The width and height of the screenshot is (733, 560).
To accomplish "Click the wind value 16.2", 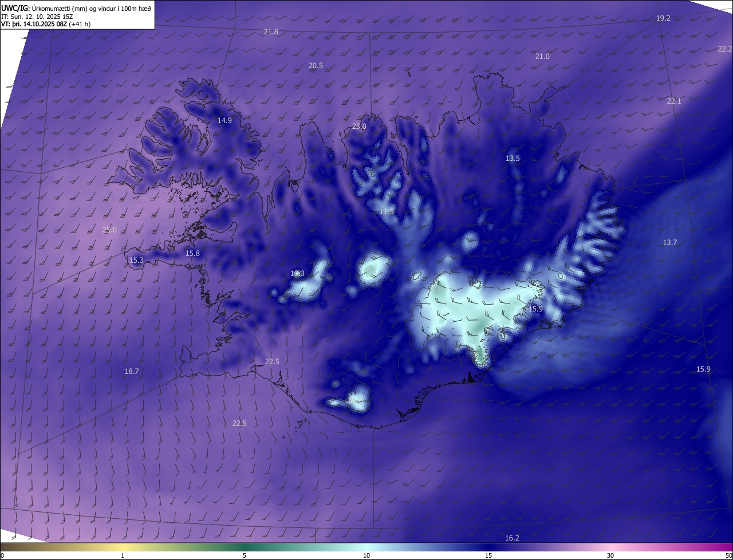I will click(512, 538).
